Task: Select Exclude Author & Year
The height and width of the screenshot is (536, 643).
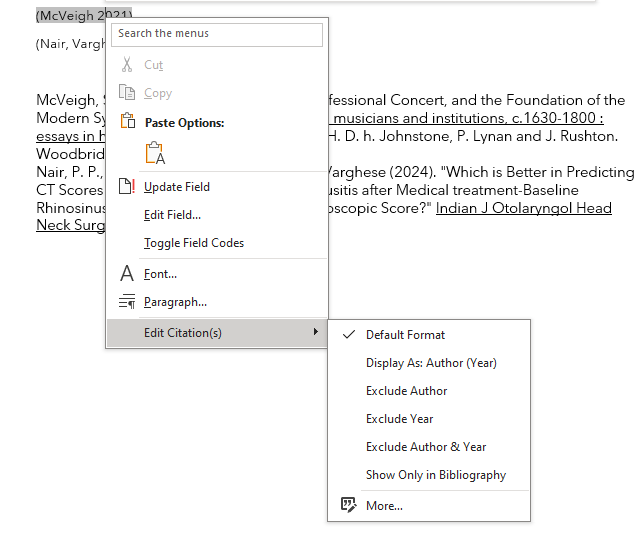Action: point(426,447)
